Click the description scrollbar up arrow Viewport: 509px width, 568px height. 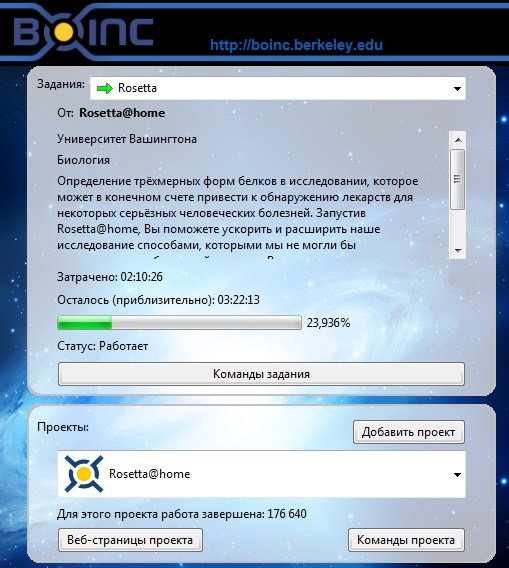pos(458,140)
